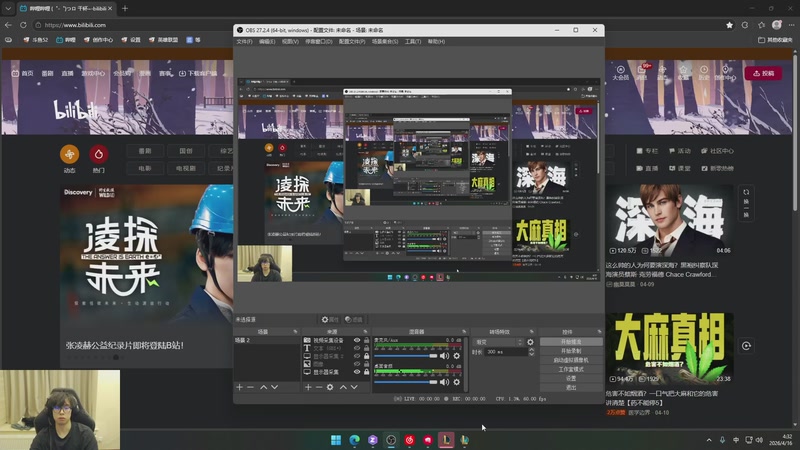Image resolution: width=800 pixels, height=450 pixels.
Task: Click 退出 exit button in OBS controls
Action: (571, 388)
